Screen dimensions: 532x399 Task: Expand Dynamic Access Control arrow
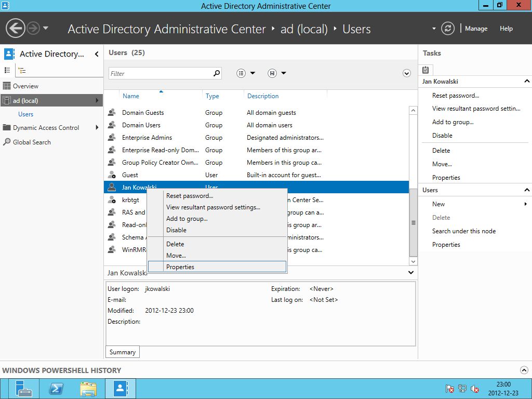coord(97,128)
